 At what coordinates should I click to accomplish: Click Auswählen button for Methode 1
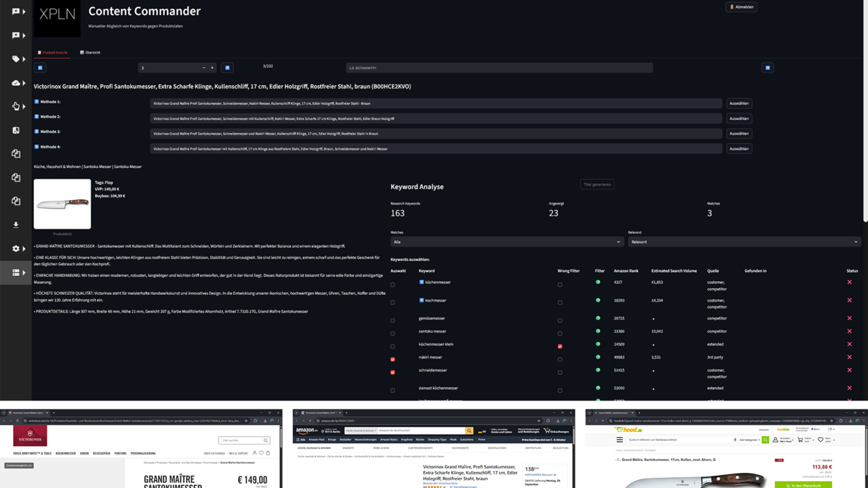738,104
